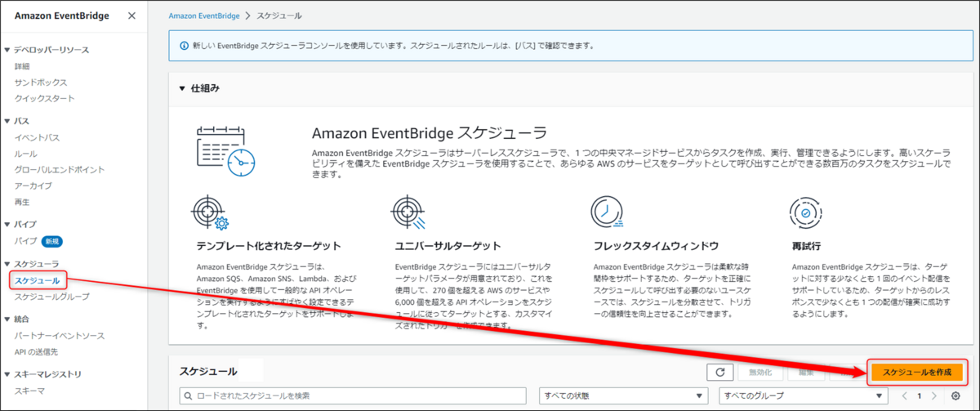Go to previous schedules page arrow
The width and height of the screenshot is (980, 411).
tap(905, 395)
